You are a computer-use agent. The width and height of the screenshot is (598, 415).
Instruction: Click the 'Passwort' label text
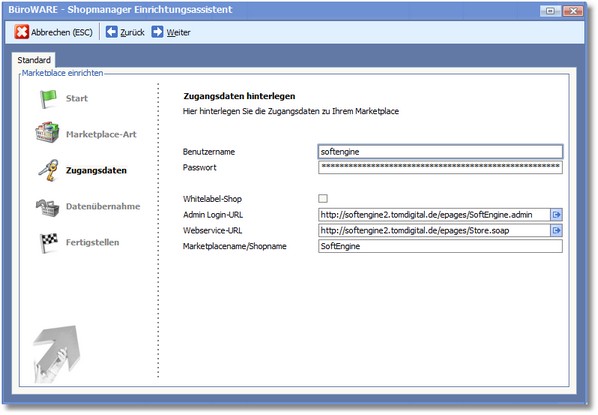coord(199,167)
